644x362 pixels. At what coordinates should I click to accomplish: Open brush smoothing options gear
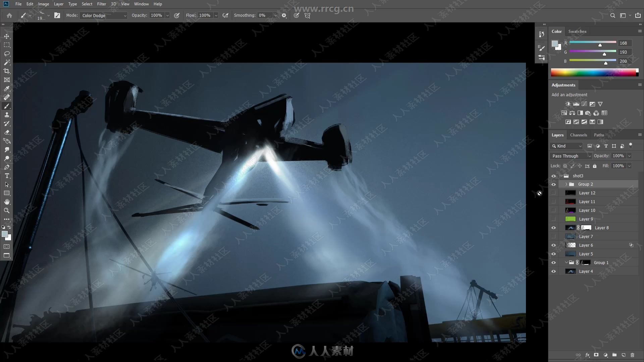point(284,15)
